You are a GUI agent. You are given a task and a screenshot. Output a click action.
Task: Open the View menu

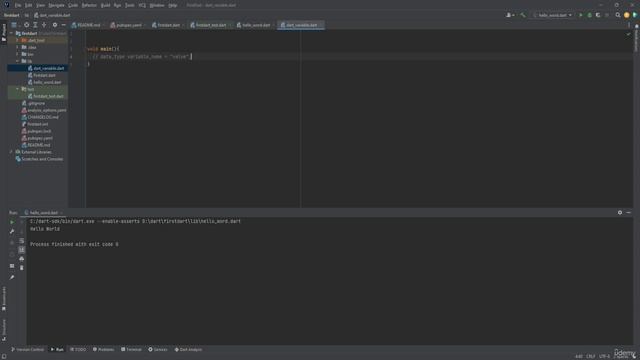pos(40,5)
